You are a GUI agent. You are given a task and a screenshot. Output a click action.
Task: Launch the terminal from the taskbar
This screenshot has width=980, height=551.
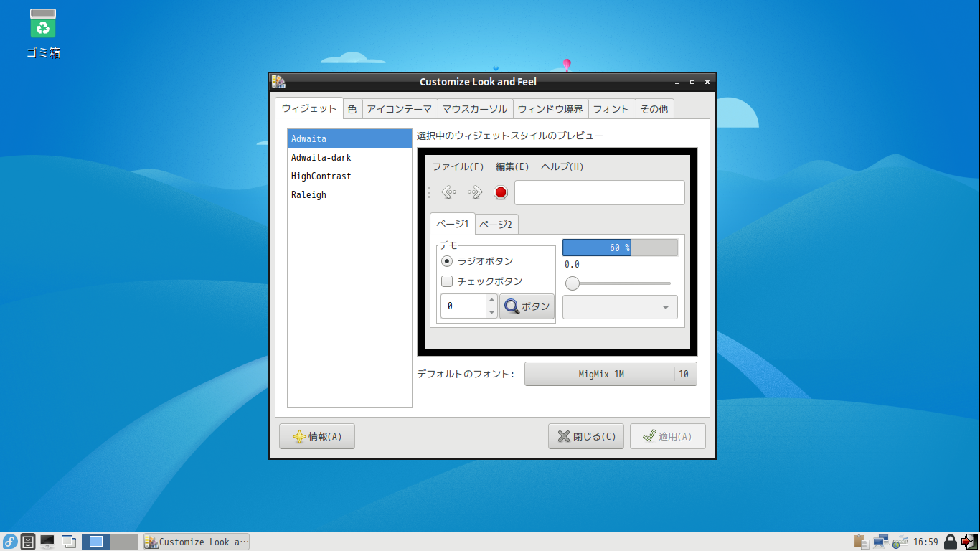[47, 542]
